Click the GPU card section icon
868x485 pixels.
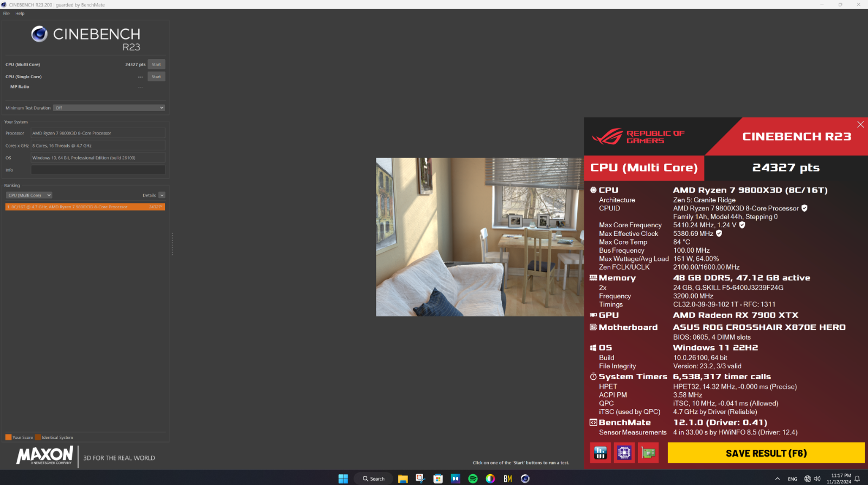[593, 315]
